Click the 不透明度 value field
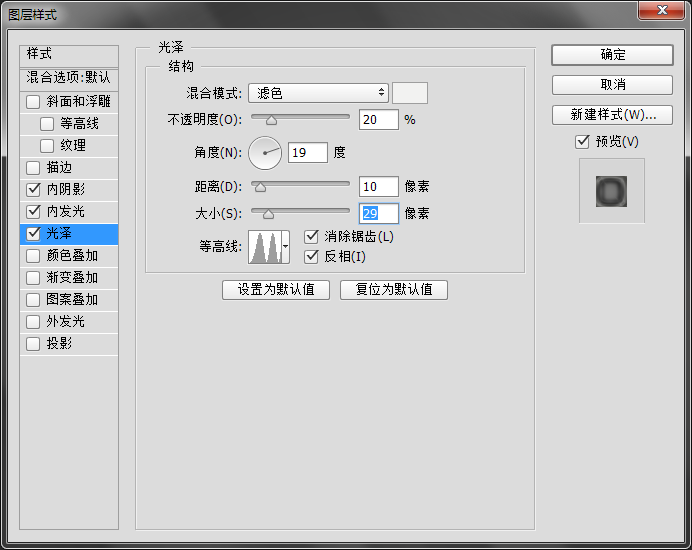 click(x=379, y=120)
